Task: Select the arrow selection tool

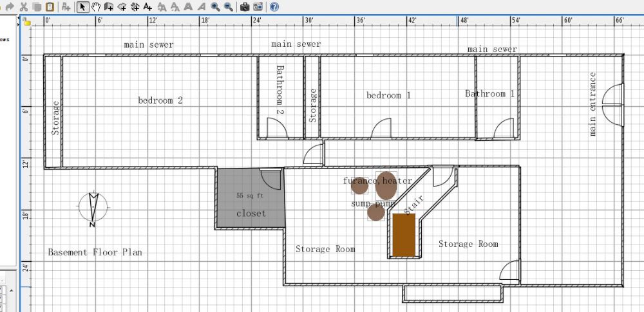Action: point(82,7)
